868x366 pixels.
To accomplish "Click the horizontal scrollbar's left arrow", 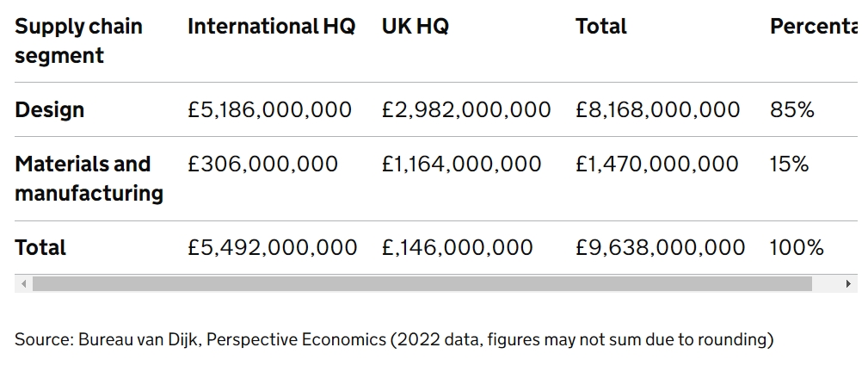I will click(23, 283).
